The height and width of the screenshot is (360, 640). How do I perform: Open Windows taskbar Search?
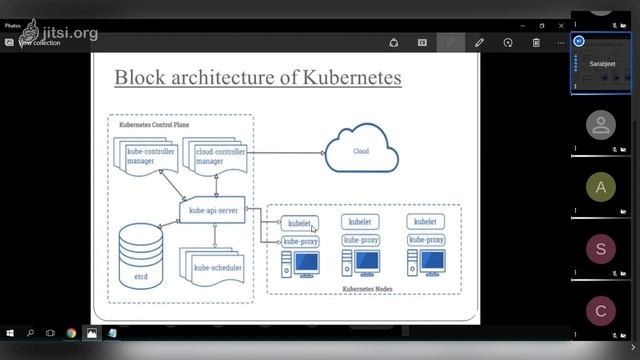pos(30,333)
